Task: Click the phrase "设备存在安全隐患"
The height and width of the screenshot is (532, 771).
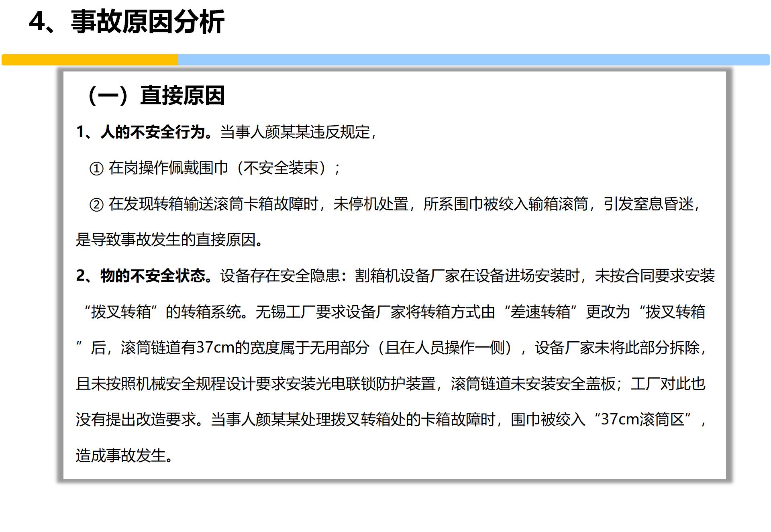Action: [280, 276]
